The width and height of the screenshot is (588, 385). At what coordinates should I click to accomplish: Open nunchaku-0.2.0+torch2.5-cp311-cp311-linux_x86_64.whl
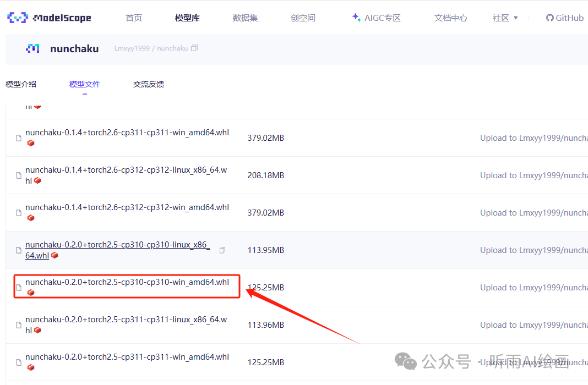click(127, 324)
